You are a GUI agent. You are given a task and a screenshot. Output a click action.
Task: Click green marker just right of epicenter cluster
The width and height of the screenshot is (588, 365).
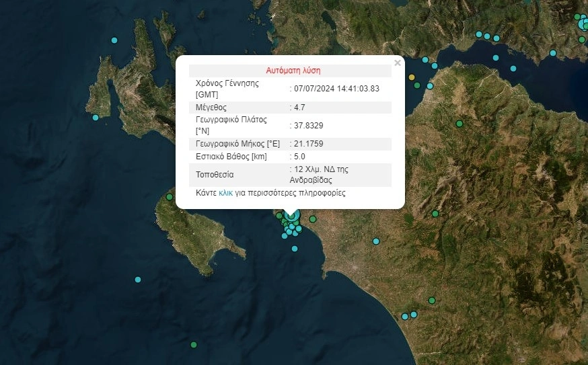coord(313,219)
